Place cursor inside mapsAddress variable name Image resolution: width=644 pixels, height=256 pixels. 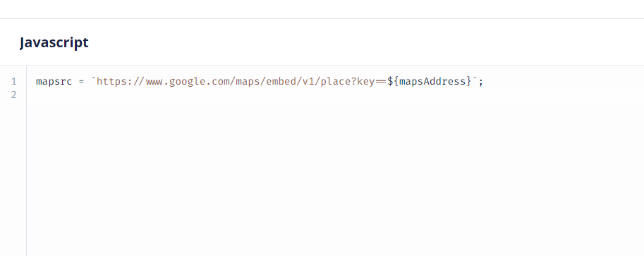pyautogui.click(x=432, y=81)
